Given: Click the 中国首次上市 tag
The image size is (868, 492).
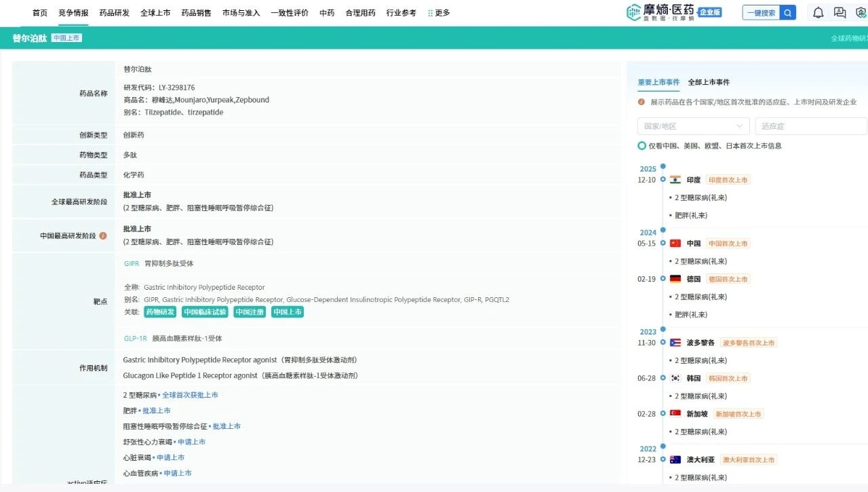Looking at the screenshot, I should point(728,243).
